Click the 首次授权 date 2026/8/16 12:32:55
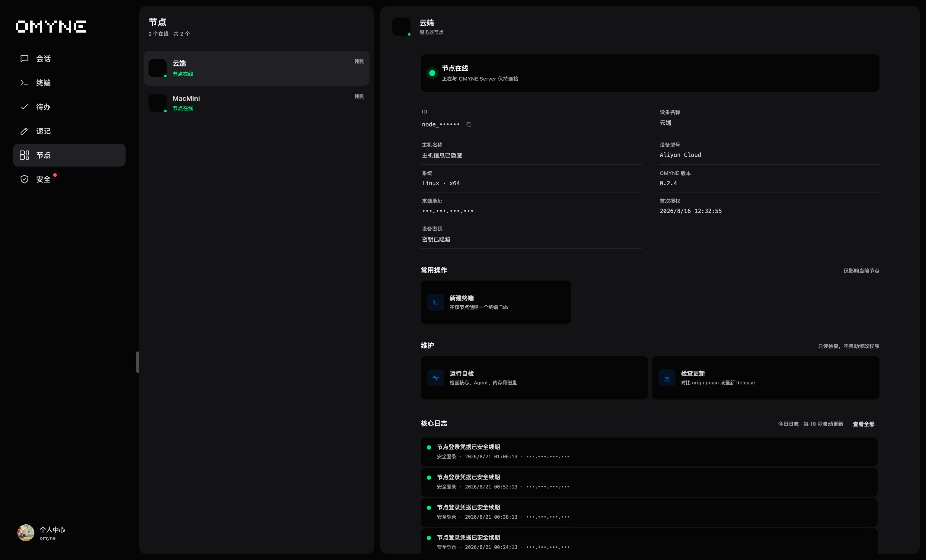The width and height of the screenshot is (926, 560). click(691, 211)
